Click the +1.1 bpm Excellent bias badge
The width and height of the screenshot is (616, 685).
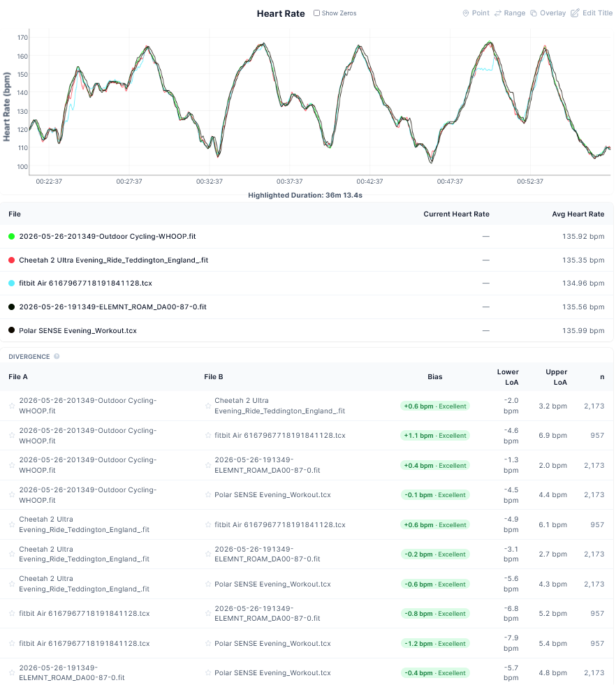(434, 436)
